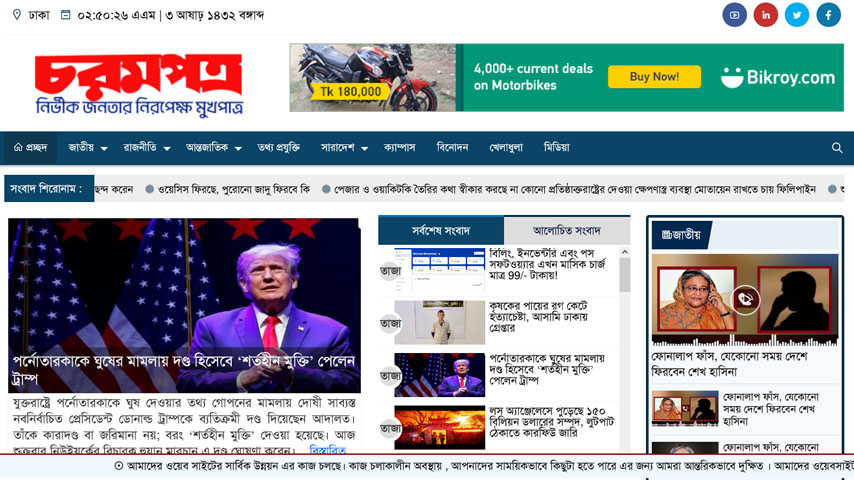Open the main Trump lead story image
854x480 pixels.
(184, 305)
